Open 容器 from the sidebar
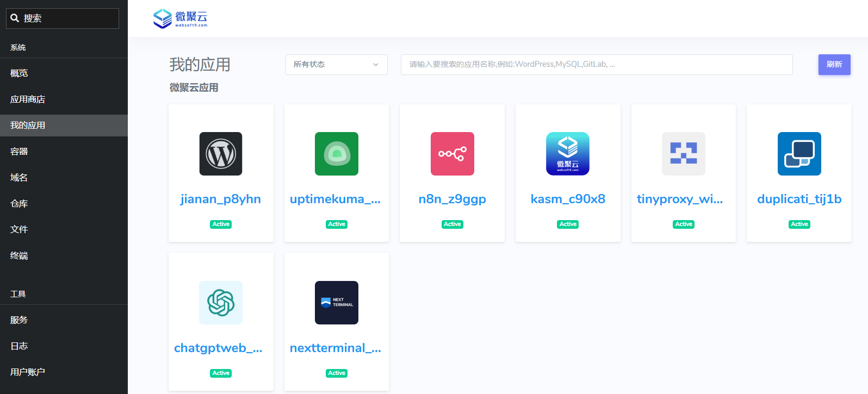868x394 pixels. click(x=19, y=152)
